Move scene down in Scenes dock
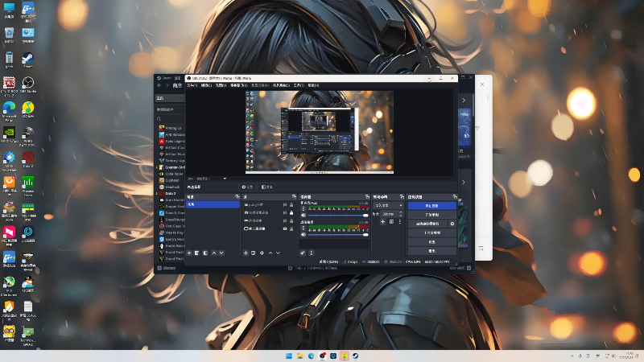 tap(221, 253)
